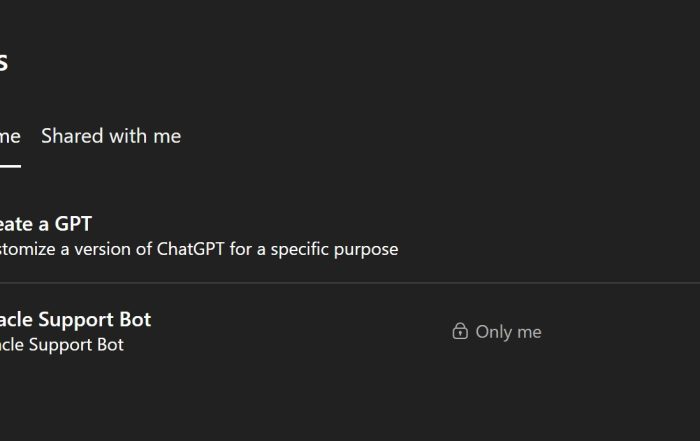The width and height of the screenshot is (700, 441).
Task: Click the white underline beneath the active tab
Action: pos(10,166)
